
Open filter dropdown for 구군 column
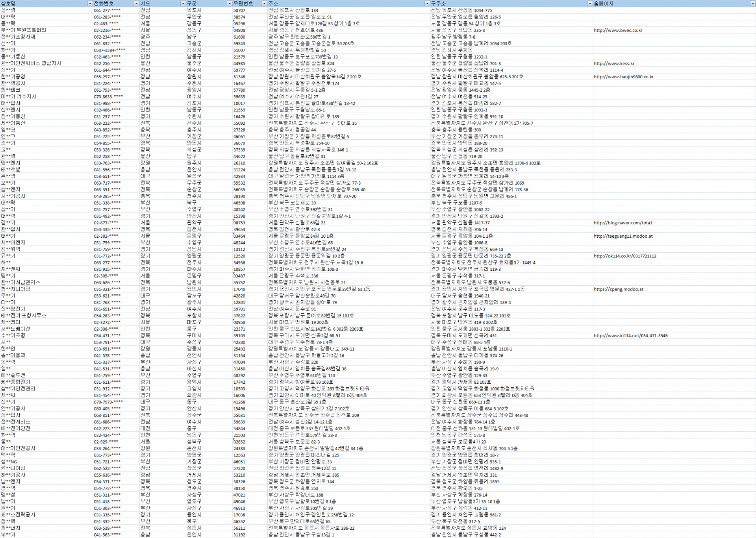[x=230, y=4]
